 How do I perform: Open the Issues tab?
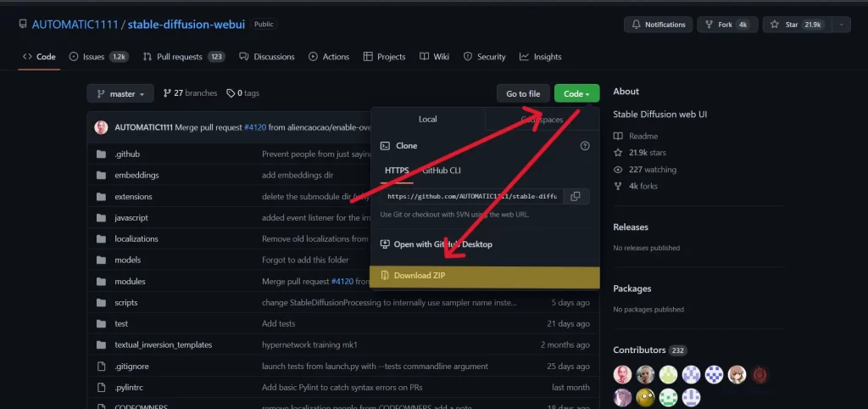[98, 57]
